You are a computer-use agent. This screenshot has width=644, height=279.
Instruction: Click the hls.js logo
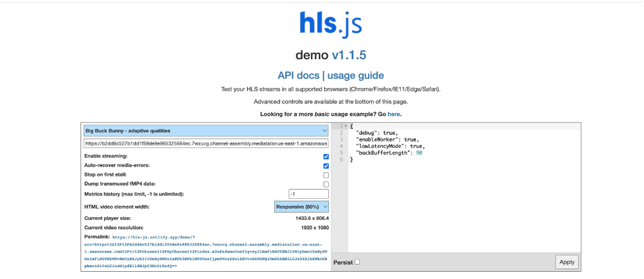point(331,24)
